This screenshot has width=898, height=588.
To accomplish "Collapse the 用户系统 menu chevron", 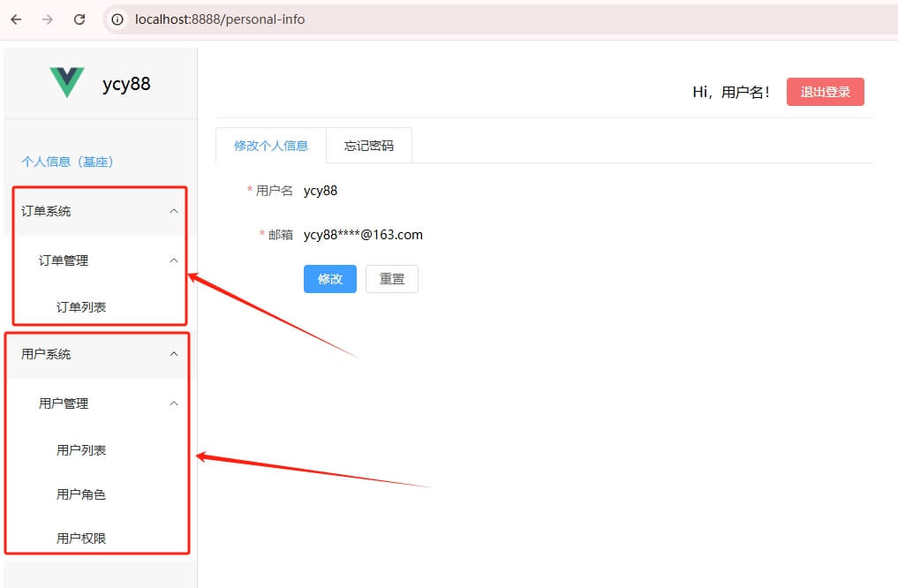I will (x=174, y=354).
